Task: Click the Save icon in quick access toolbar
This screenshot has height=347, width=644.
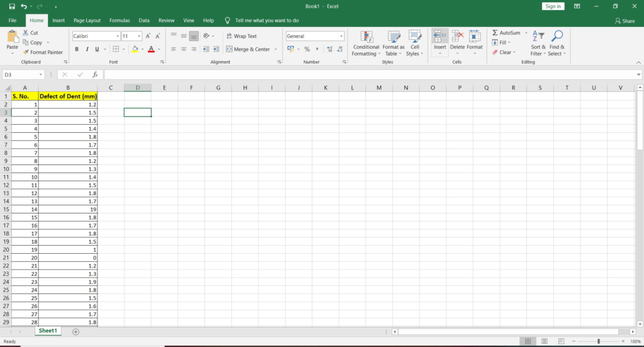Action: click(x=12, y=6)
